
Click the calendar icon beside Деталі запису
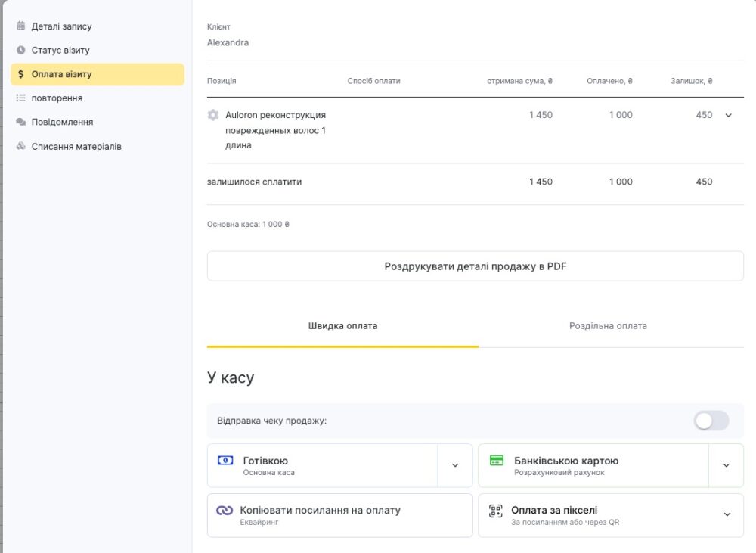click(x=20, y=26)
